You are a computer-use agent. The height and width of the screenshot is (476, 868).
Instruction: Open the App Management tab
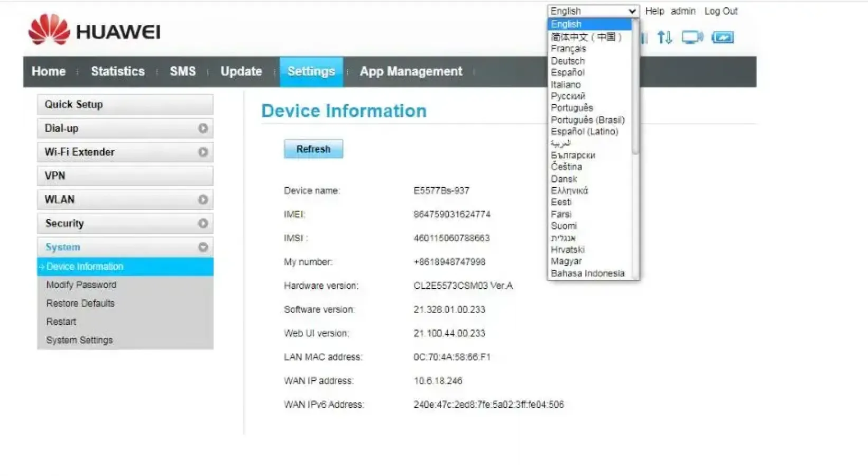pos(411,71)
